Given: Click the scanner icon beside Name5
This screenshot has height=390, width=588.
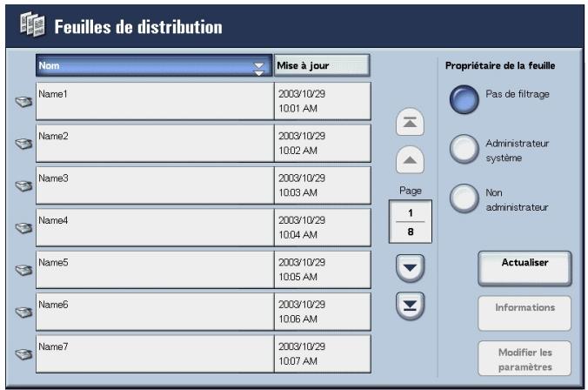Looking at the screenshot, I should click(x=23, y=270).
